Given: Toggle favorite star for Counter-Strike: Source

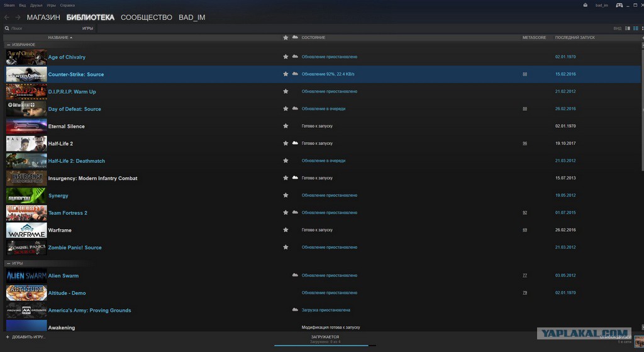Looking at the screenshot, I should tap(286, 74).
